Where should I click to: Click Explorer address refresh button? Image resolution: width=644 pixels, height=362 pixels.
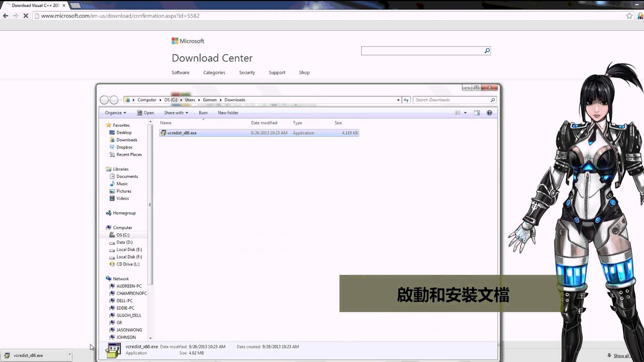pos(407,100)
